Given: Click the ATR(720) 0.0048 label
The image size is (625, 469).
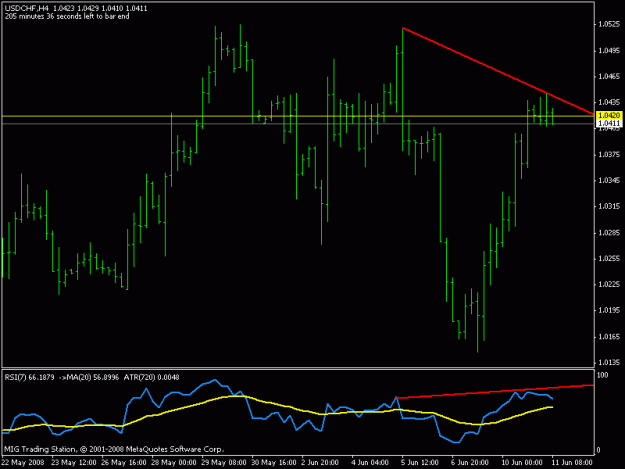Looking at the screenshot, I should coord(151,377).
